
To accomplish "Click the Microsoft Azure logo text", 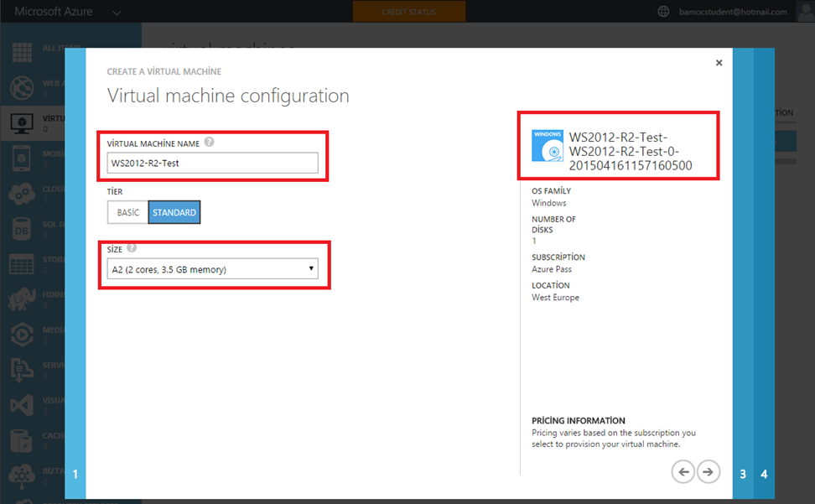I will pos(54,12).
